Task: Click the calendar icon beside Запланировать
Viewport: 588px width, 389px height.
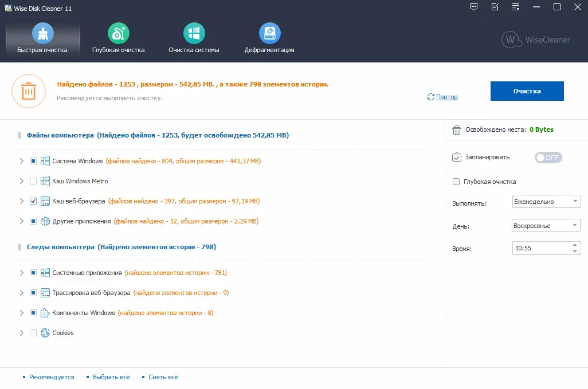Action: [x=456, y=157]
